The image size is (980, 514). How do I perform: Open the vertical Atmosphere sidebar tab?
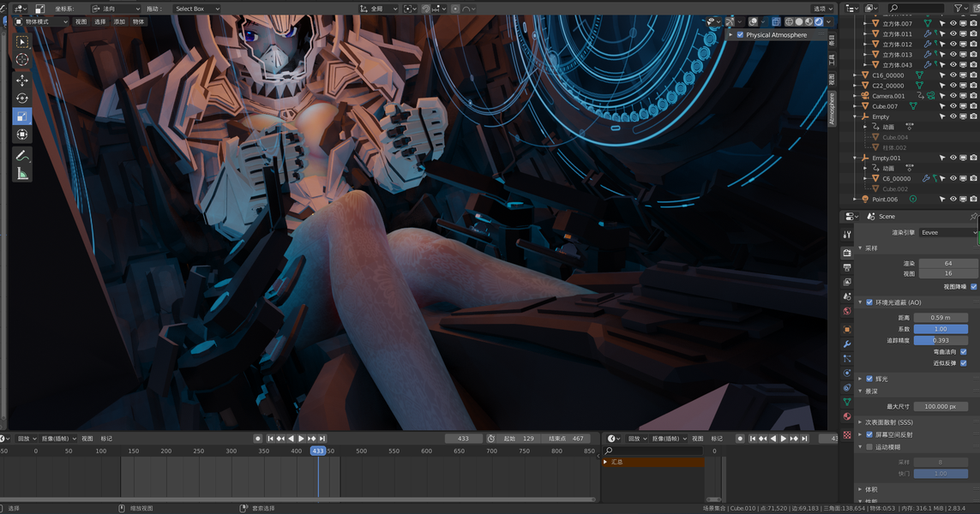(832, 110)
